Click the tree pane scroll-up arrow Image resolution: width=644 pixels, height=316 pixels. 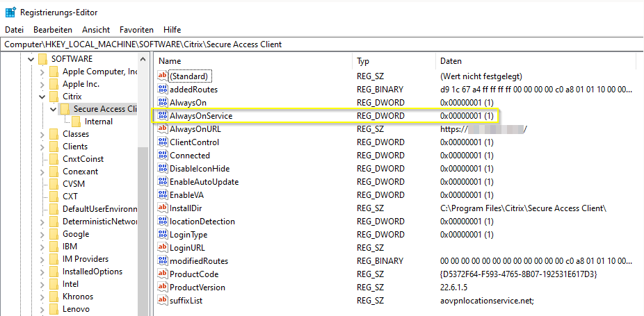[143, 59]
